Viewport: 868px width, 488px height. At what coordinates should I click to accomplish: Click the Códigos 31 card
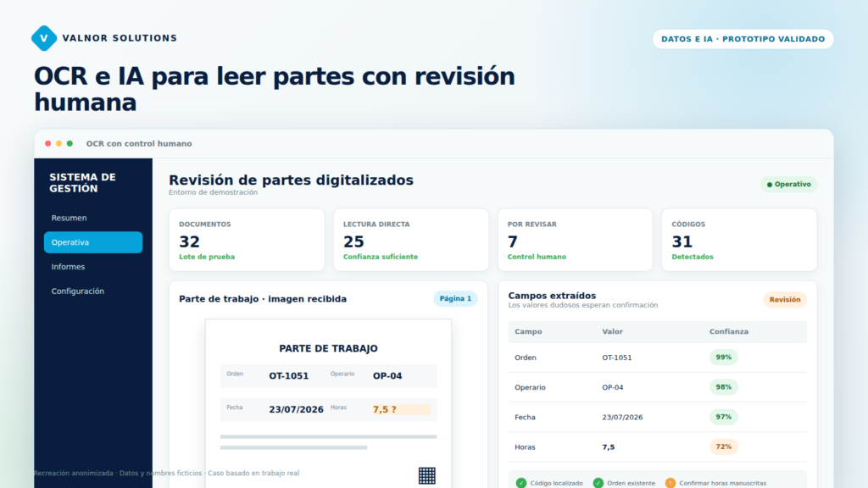pos(739,240)
